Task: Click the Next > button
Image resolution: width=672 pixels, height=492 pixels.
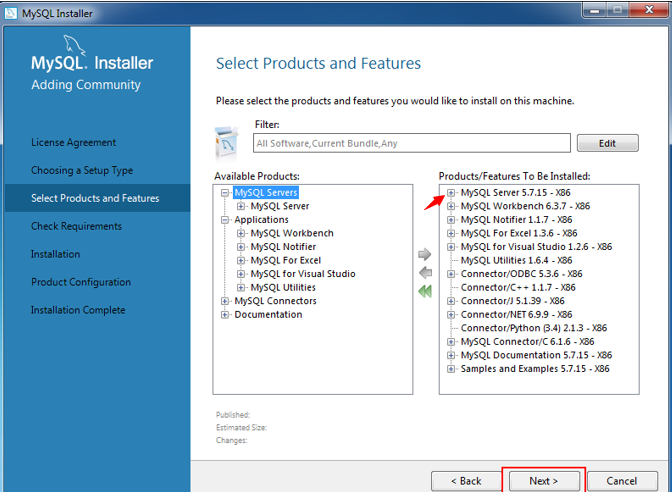Action: (543, 481)
